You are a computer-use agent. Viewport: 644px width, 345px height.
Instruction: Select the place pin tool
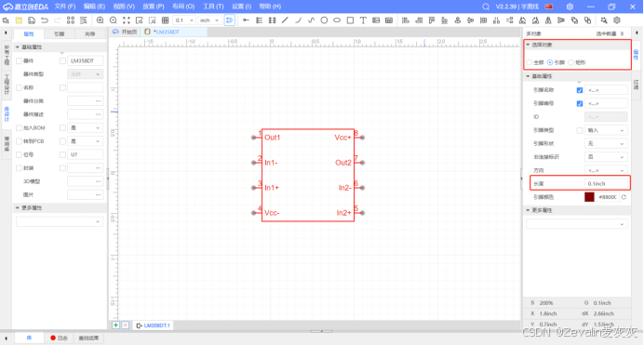(x=246, y=20)
